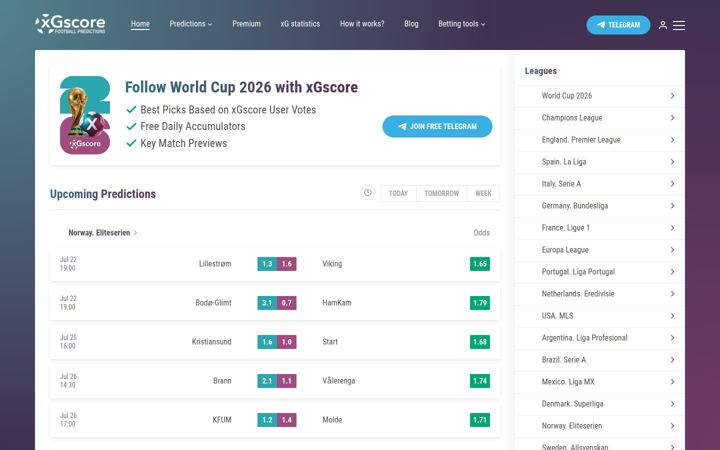The image size is (720, 450).
Task: Click the Molde team name
Action: pos(332,420)
